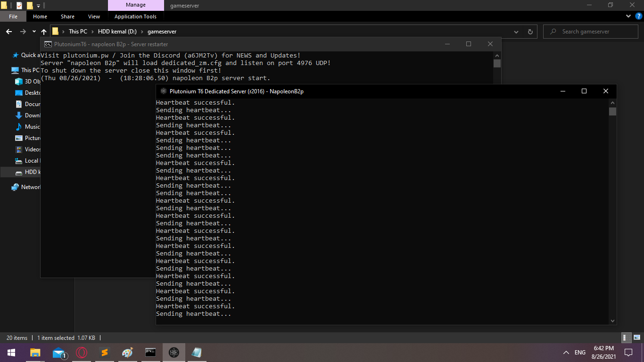Open Command Prompt taskbar icon
This screenshot has height=362, width=644.
(151, 352)
